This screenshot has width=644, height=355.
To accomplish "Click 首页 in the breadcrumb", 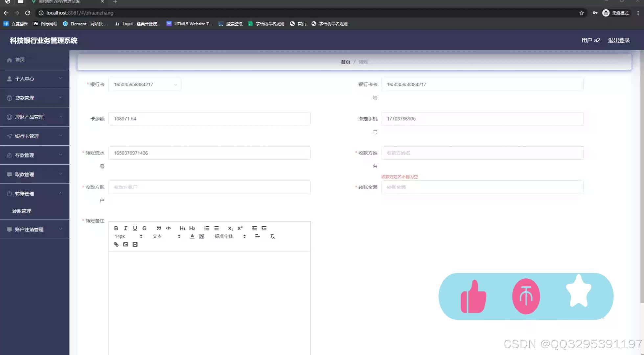I will pyautogui.click(x=345, y=62).
